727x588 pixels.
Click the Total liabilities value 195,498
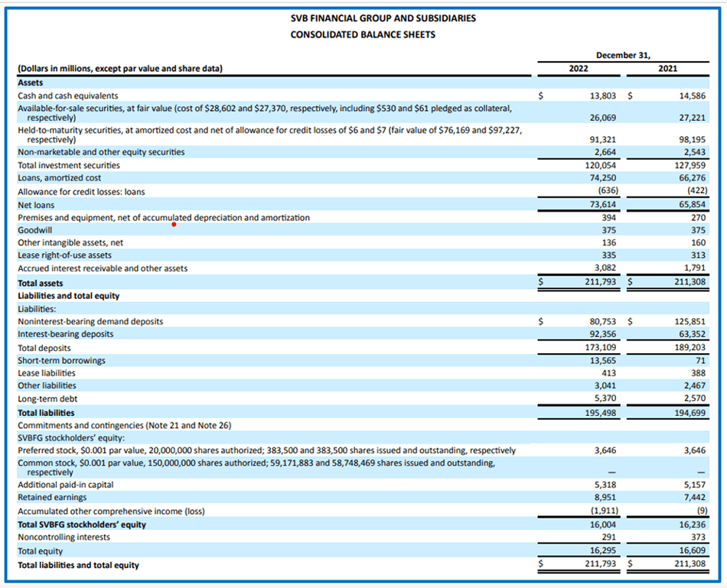[x=601, y=413]
